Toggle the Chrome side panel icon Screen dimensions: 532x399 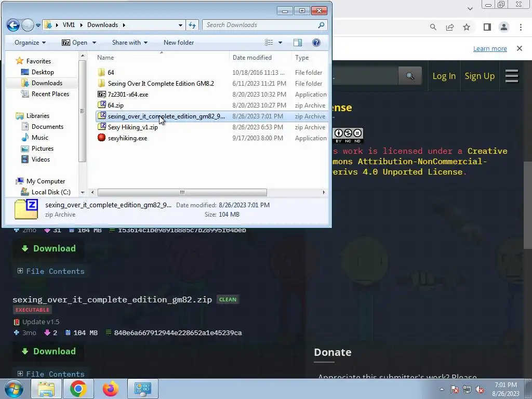click(487, 27)
